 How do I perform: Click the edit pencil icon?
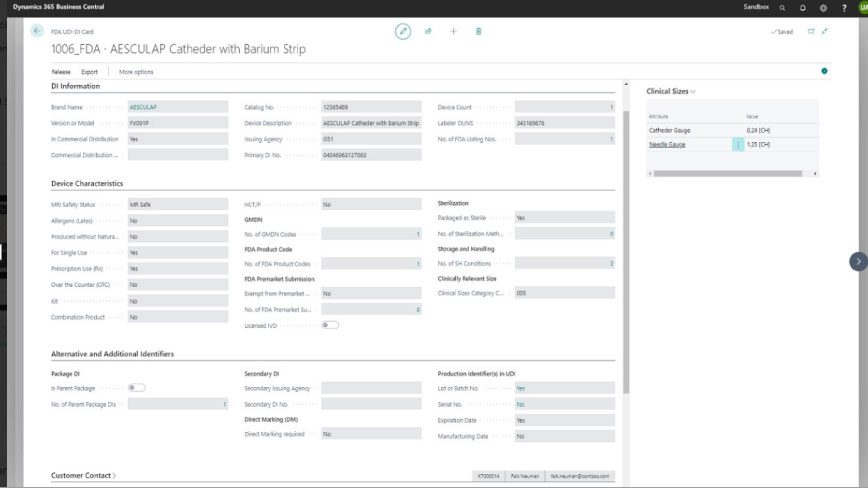[x=403, y=32]
